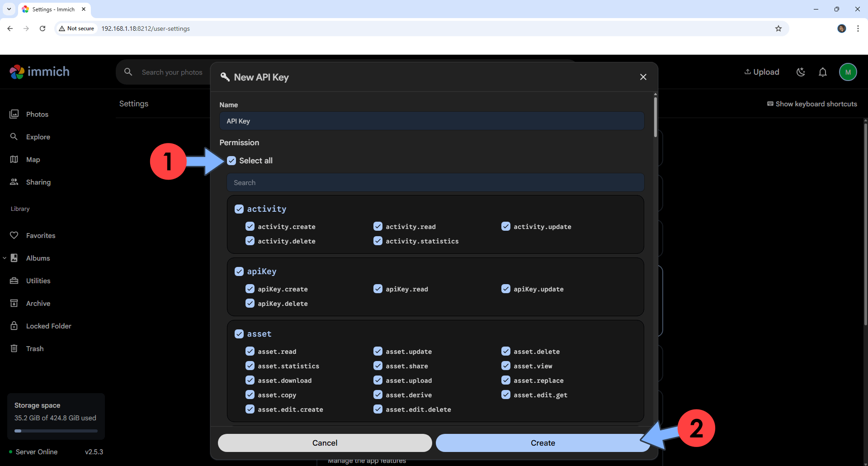Open the Trash section
The width and height of the screenshot is (868, 466).
click(x=14, y=348)
